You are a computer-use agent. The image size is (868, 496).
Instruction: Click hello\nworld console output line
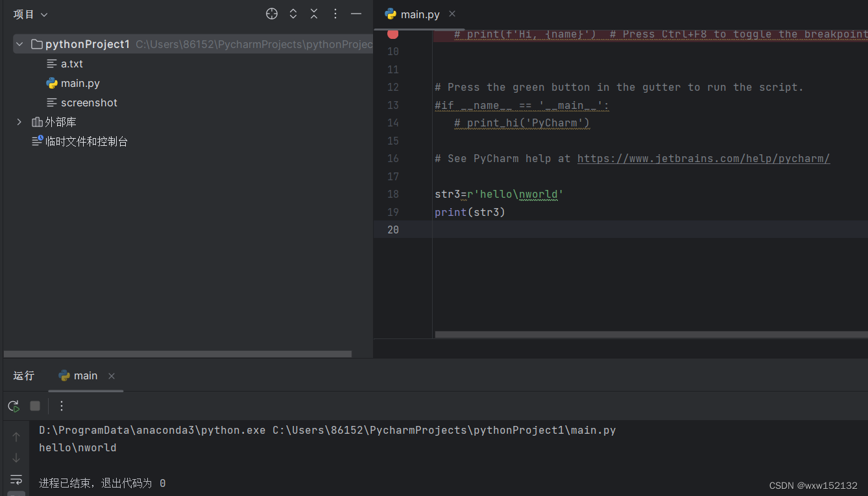pyautogui.click(x=78, y=447)
